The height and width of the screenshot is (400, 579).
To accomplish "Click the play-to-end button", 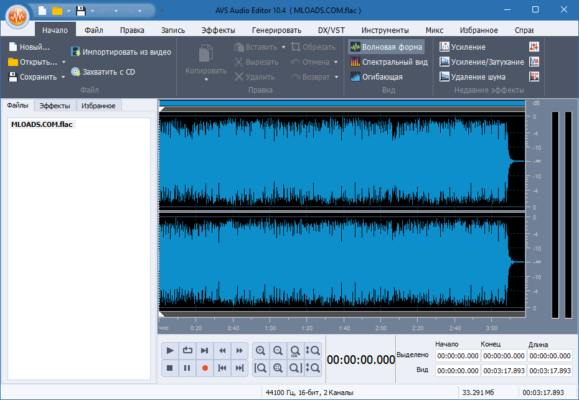I will click(205, 351).
